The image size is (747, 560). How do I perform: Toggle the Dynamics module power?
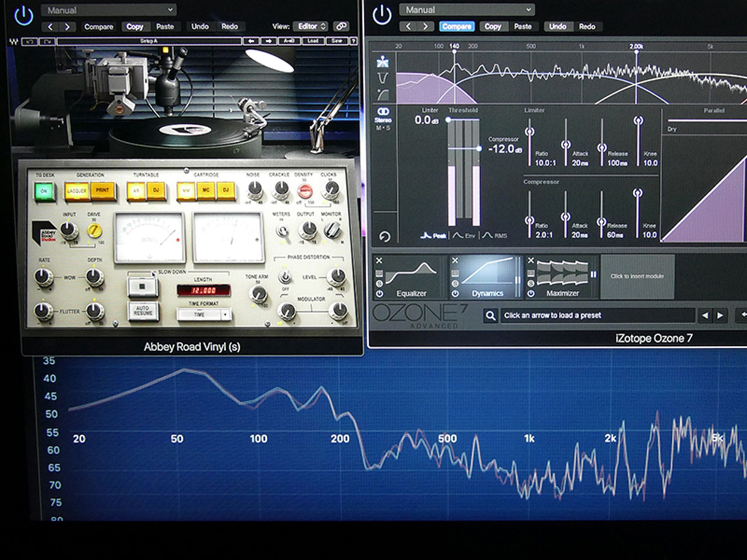coord(455,294)
